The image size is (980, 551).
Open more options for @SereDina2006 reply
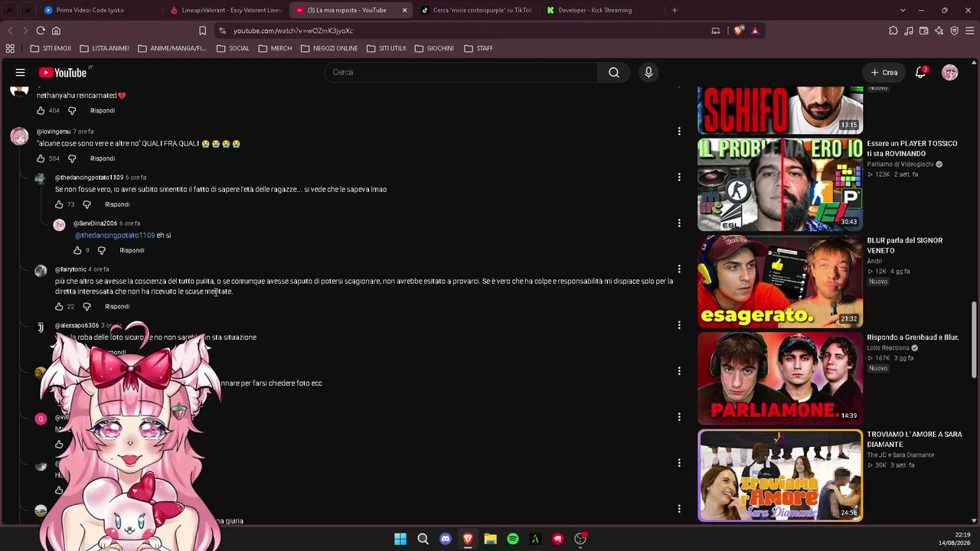click(x=679, y=223)
